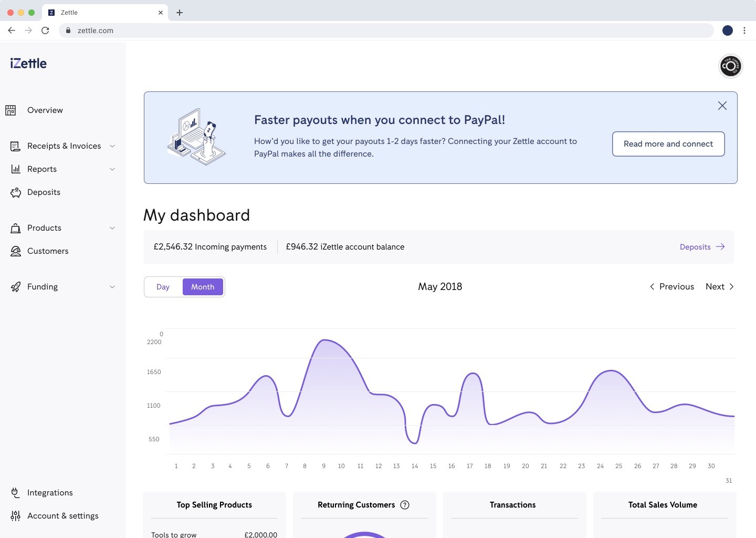The image size is (756, 538).
Task: Click the Deposits piggy bank icon
Action: coord(16,192)
